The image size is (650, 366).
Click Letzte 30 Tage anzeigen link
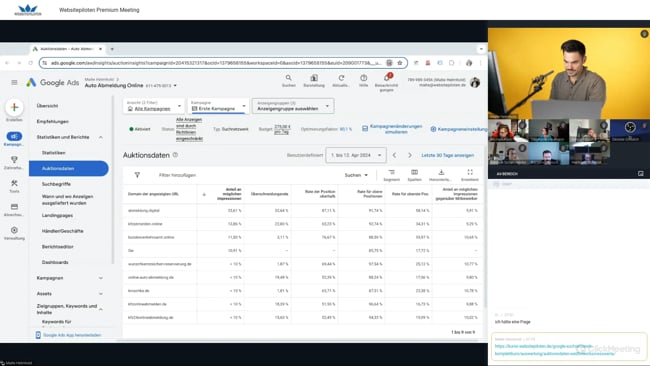pos(448,155)
